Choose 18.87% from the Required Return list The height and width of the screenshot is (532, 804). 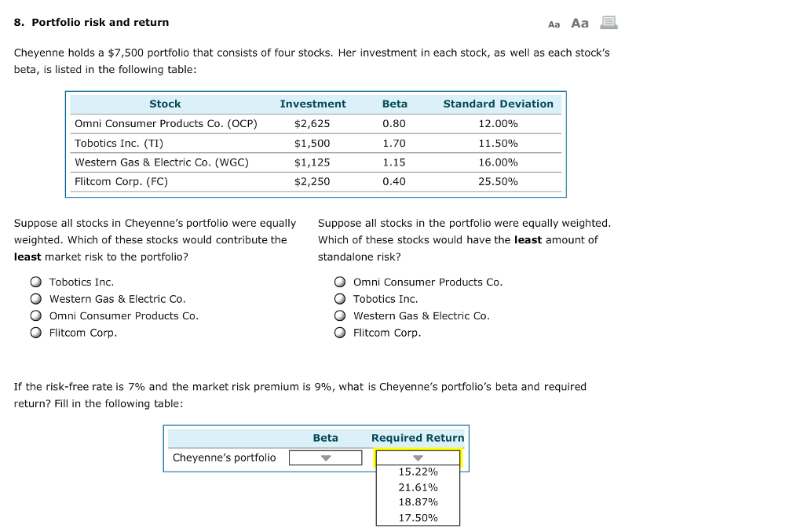(x=418, y=502)
